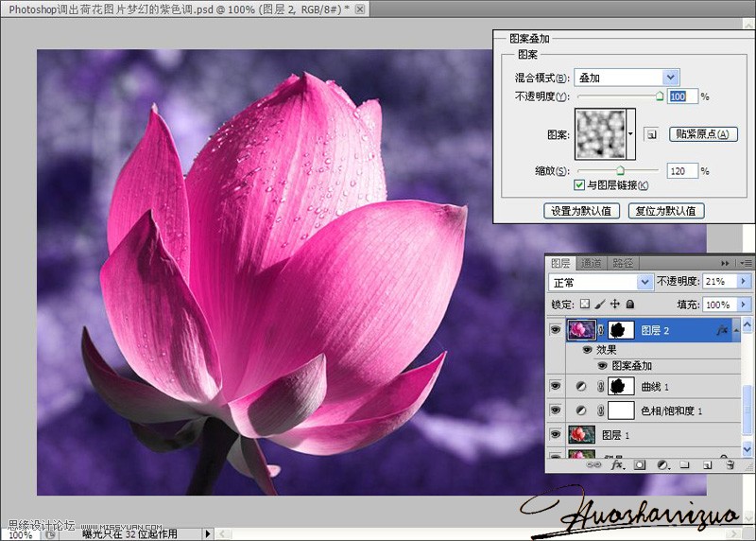Screen dimensions: 756x541
Task: Click the lock all padlock icon
Action: click(x=629, y=304)
